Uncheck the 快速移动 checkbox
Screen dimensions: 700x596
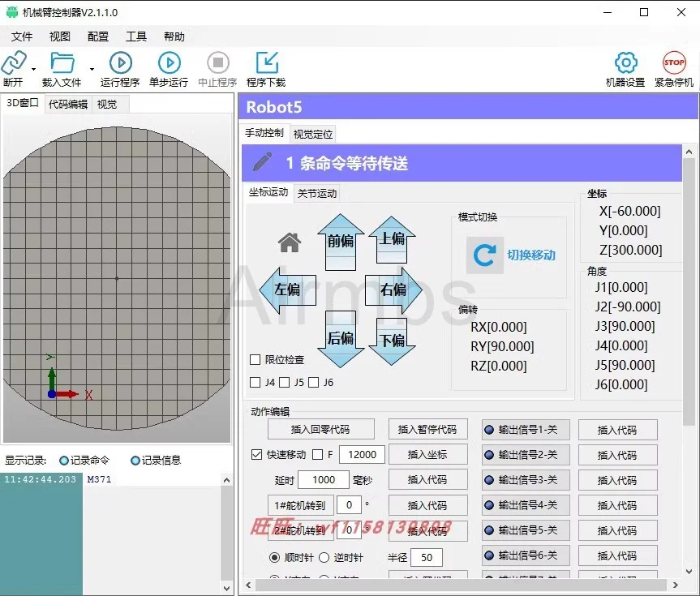pyautogui.click(x=256, y=455)
